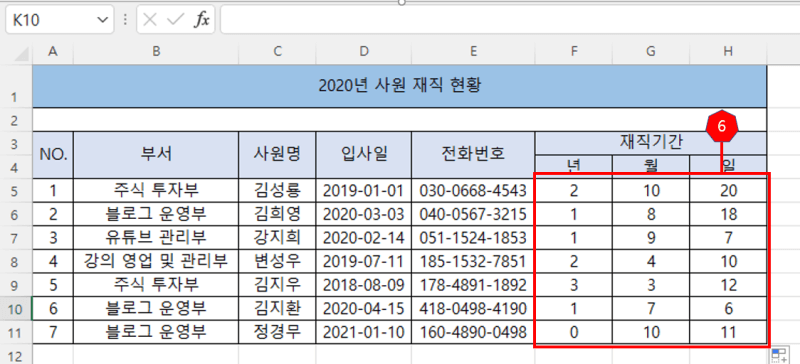This screenshot has width=800, height=364.
Task: Click phone number 178-4891-1892
Action: click(473, 285)
